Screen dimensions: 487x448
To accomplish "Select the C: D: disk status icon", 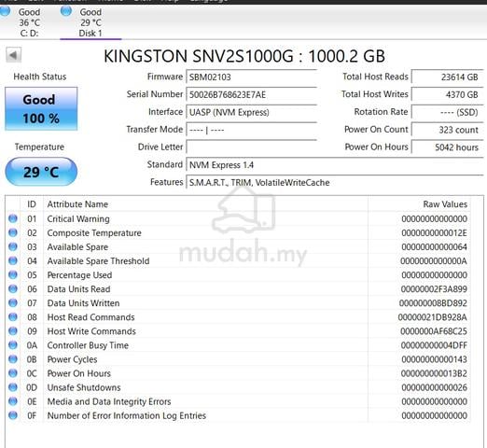I will pyautogui.click(x=5, y=11).
